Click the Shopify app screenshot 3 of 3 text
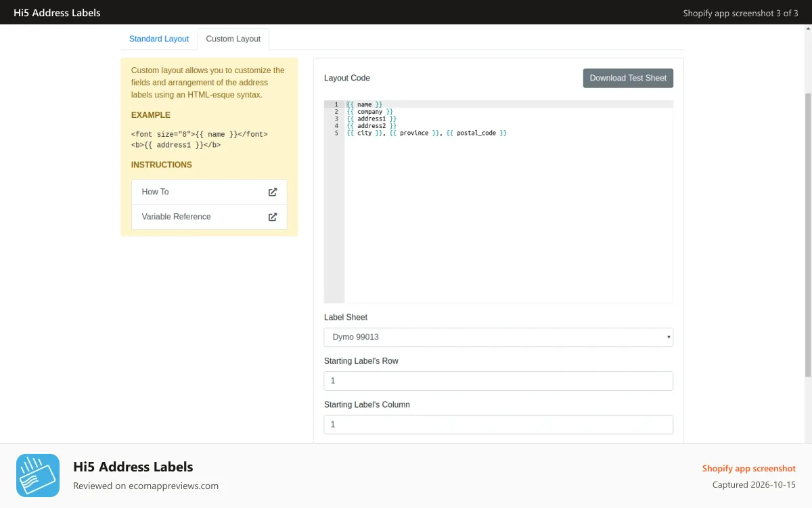Screen dimensions: 812x508 [741, 13]
